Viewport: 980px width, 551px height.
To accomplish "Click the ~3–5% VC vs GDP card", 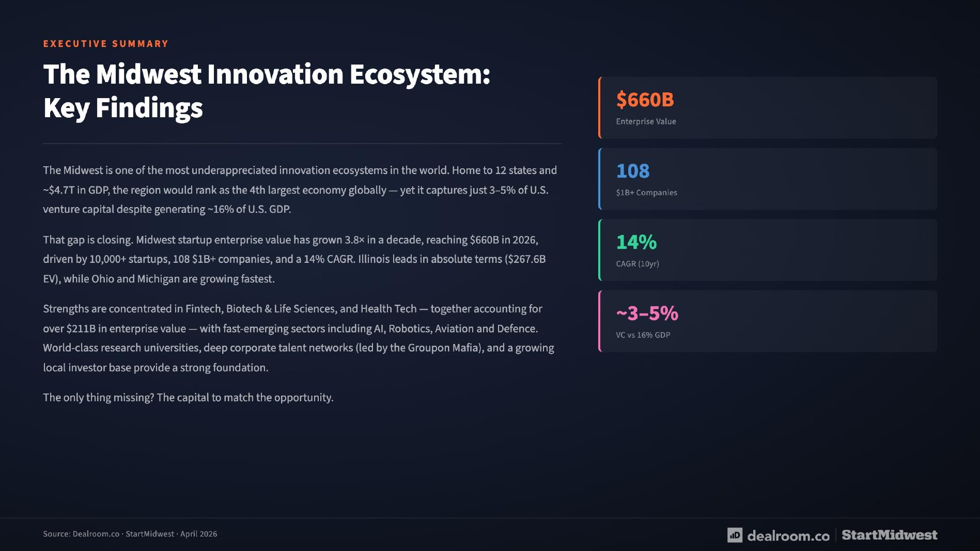I will [768, 321].
